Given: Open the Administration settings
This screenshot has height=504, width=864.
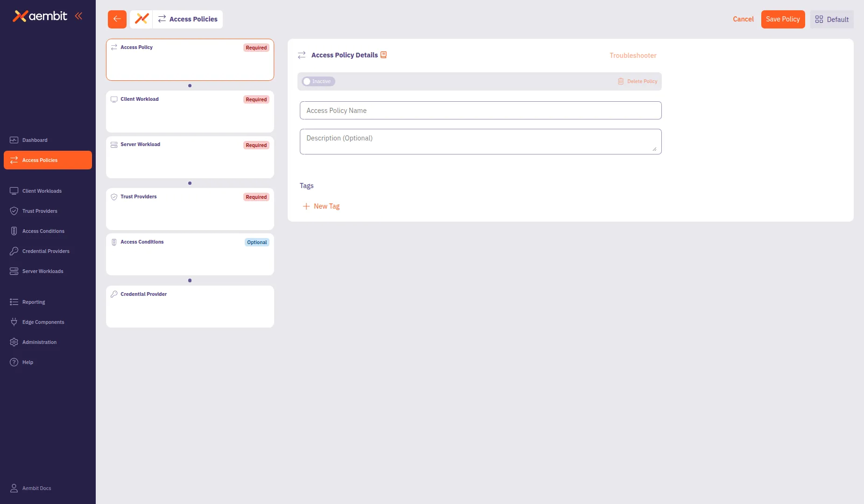Looking at the screenshot, I should [40, 342].
